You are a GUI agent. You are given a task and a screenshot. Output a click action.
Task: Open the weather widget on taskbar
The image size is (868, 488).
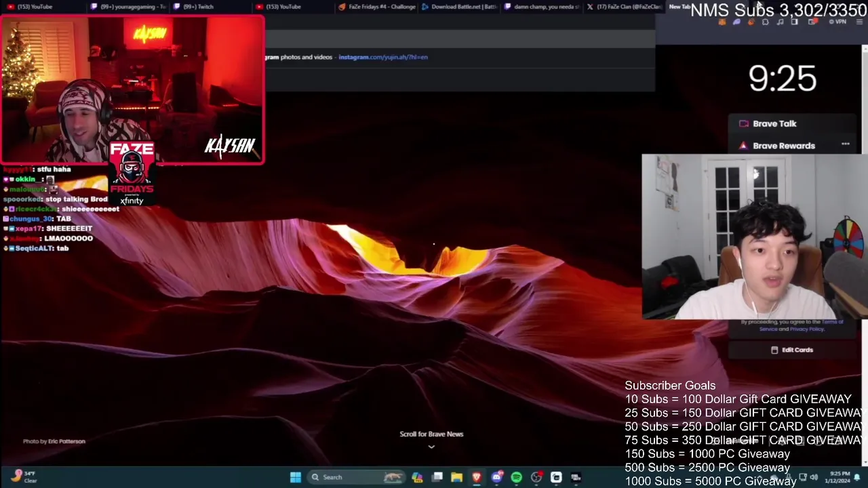(x=23, y=476)
